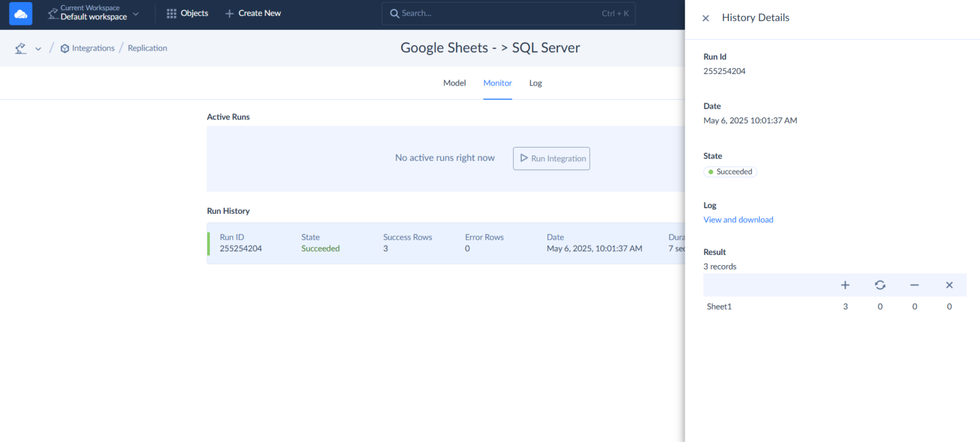The width and height of the screenshot is (980, 442).
Task: Click the Create New plus icon
Action: click(x=229, y=13)
